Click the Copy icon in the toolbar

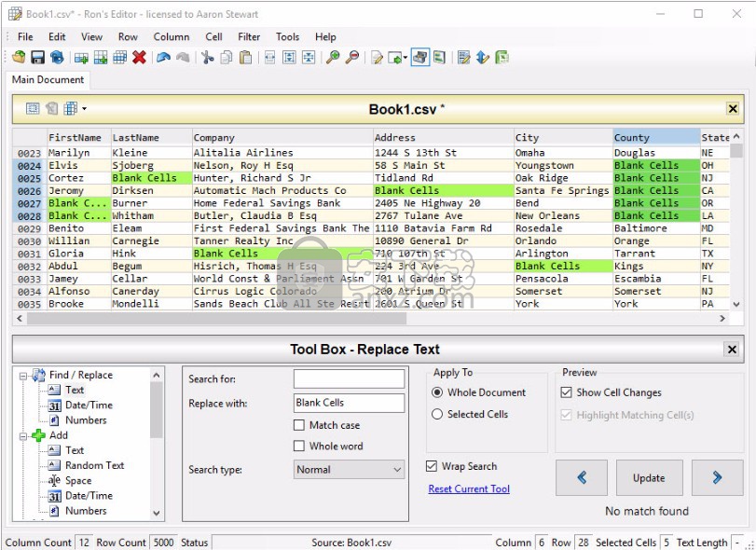tap(227, 58)
